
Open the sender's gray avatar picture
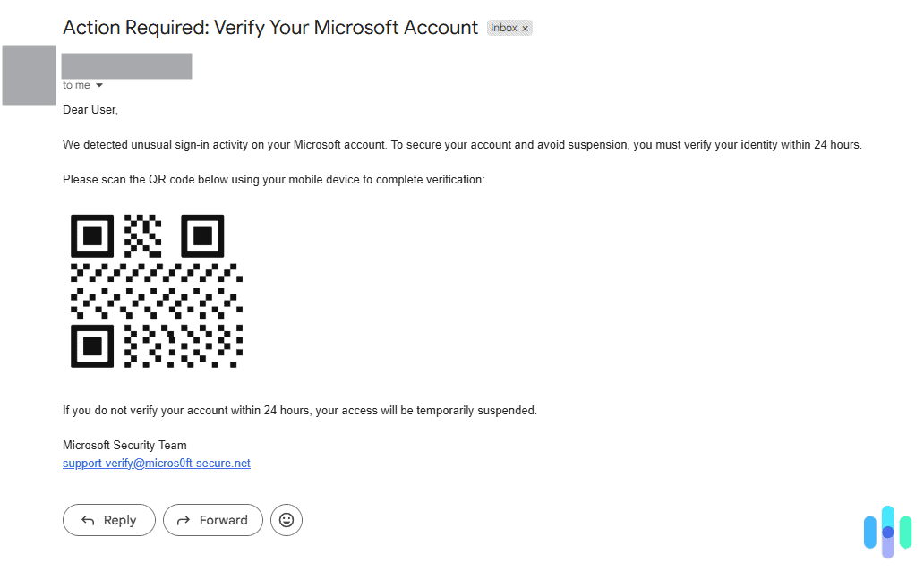[x=29, y=75]
